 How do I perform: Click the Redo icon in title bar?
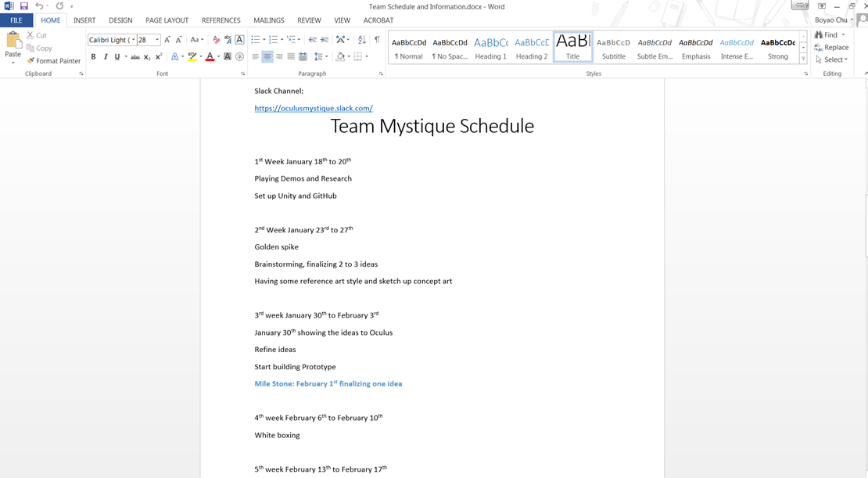click(59, 6)
